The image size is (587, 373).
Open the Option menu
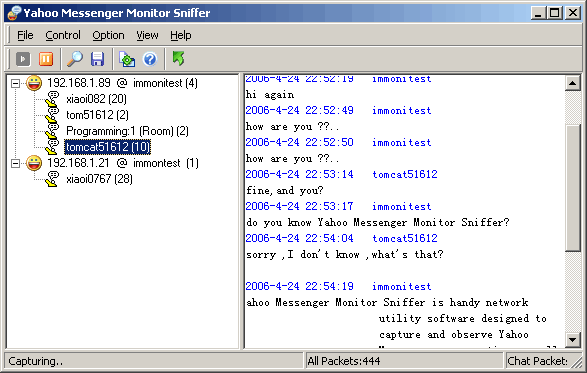(x=108, y=35)
